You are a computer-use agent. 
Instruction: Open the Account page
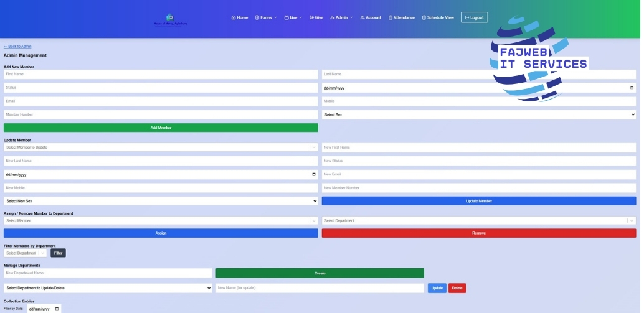[371, 17]
